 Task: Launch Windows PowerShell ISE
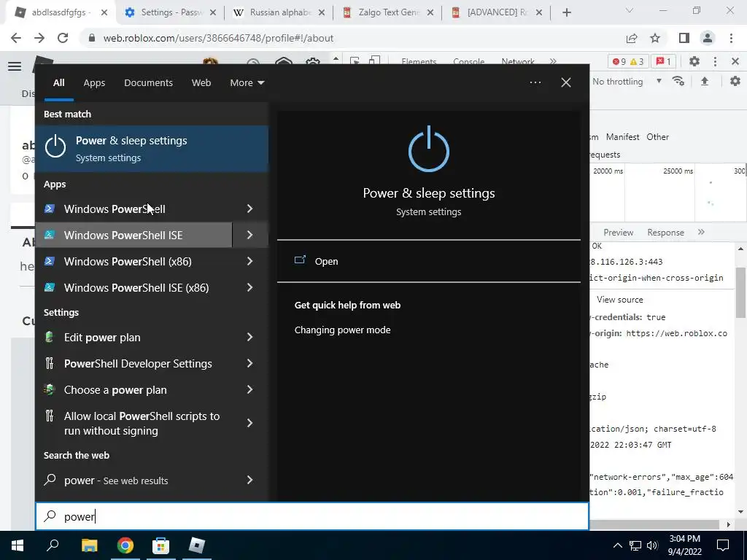(134, 235)
